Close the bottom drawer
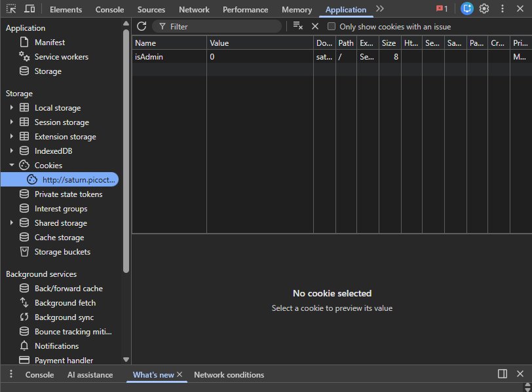The width and height of the screenshot is (532, 392). coord(520,374)
